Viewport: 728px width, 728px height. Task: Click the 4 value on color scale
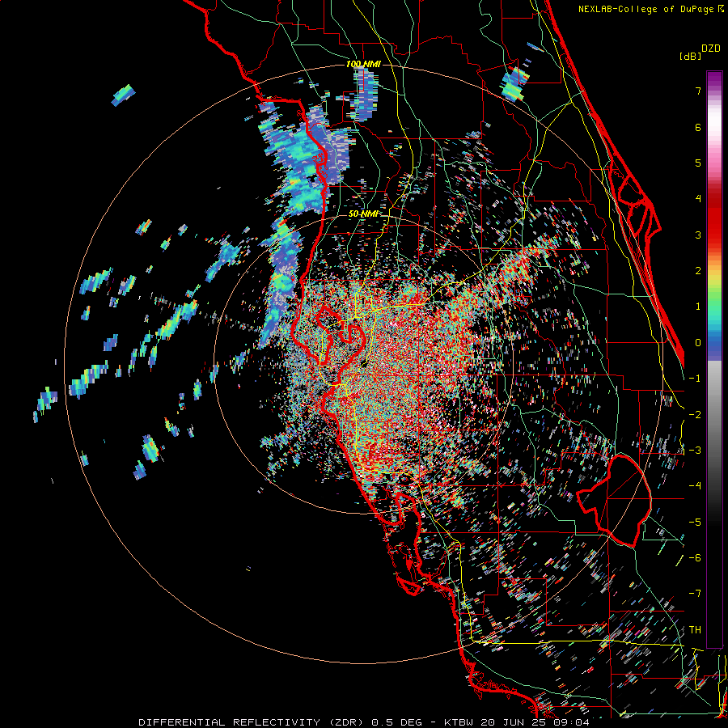pos(698,199)
